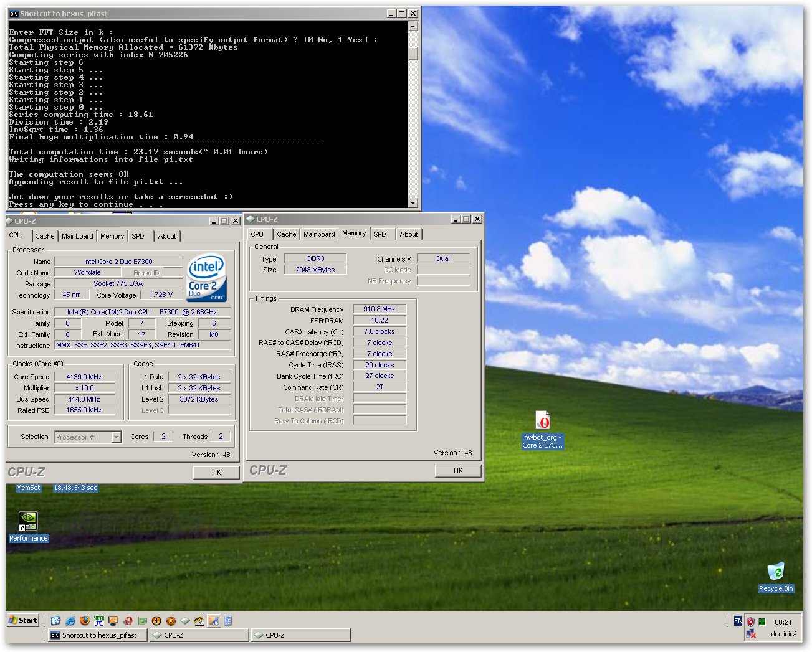Activate 'Shortcut to hexus_pifast' taskbar button
This screenshot has width=812, height=652.
coord(98,635)
